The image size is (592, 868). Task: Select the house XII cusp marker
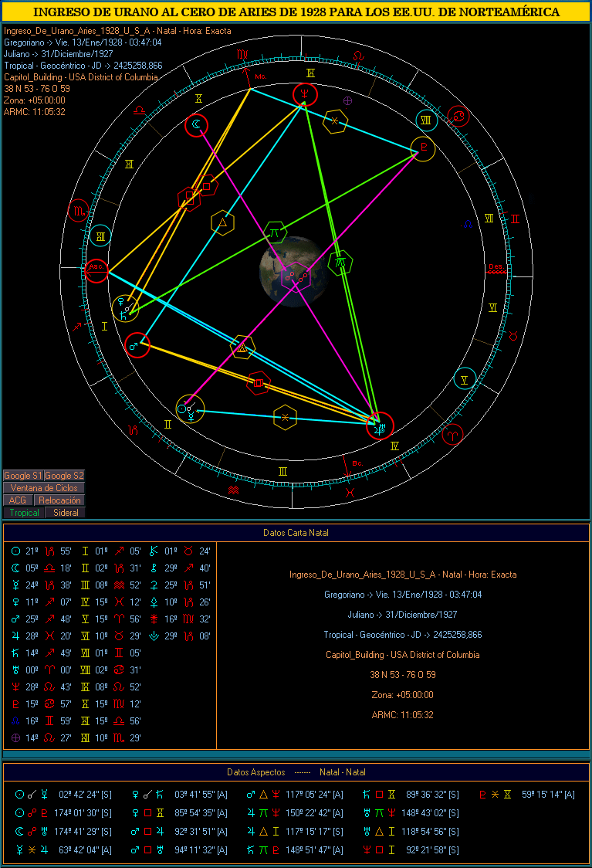point(100,236)
